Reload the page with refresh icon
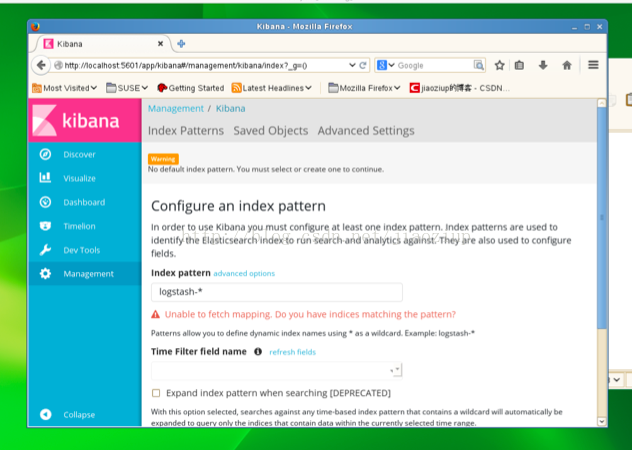The image size is (632, 450). pyautogui.click(x=363, y=65)
